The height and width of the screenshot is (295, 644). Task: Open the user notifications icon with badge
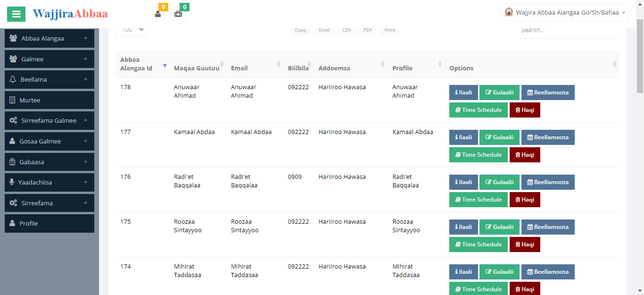tap(158, 14)
